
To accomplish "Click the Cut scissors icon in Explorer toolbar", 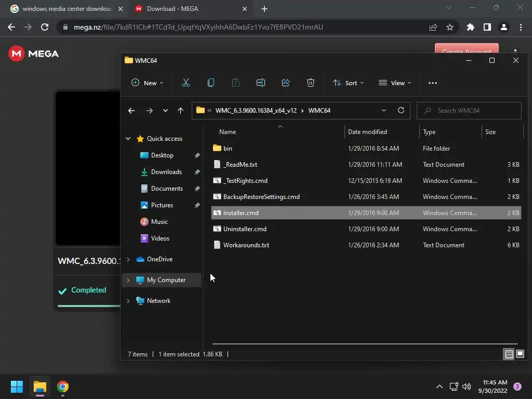I will click(x=185, y=83).
